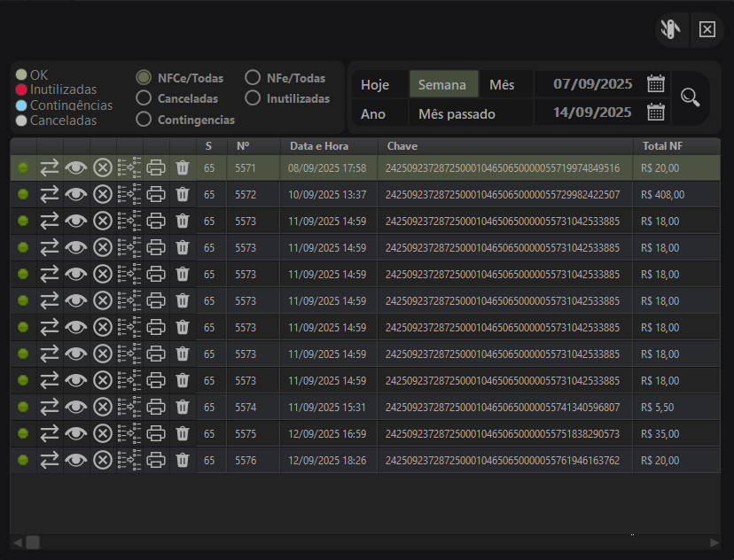
Task: Delete note 5572 with the trash icon
Action: pyautogui.click(x=183, y=194)
